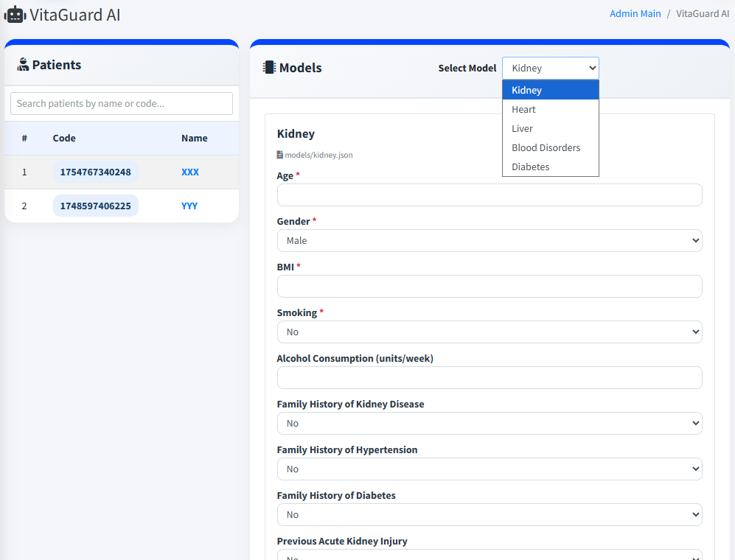The height and width of the screenshot is (560, 735).
Task: Click the Age input field
Action: (x=489, y=195)
